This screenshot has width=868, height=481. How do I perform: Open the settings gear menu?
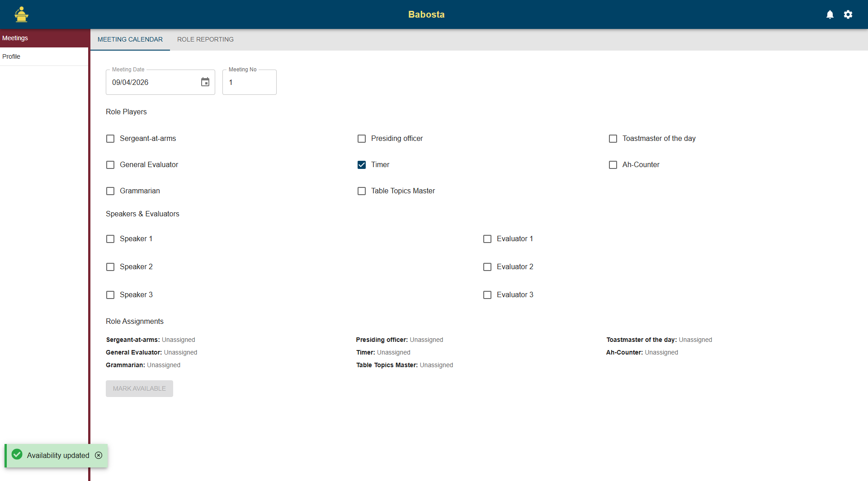click(x=848, y=14)
